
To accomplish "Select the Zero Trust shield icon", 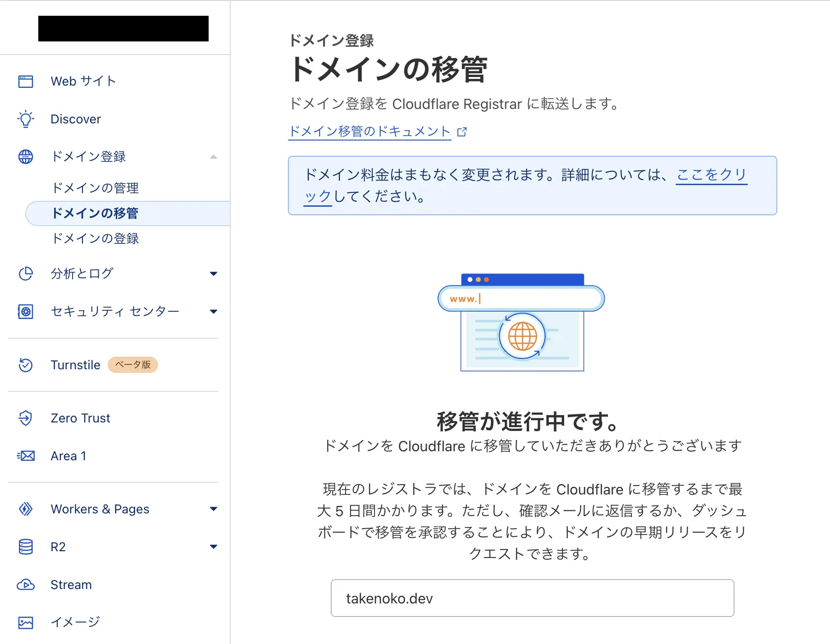I will click(x=26, y=418).
